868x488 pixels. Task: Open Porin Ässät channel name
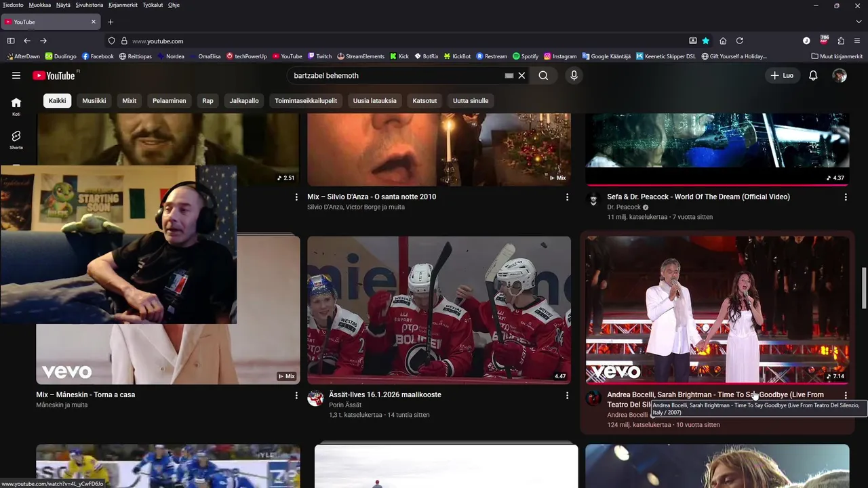click(345, 405)
